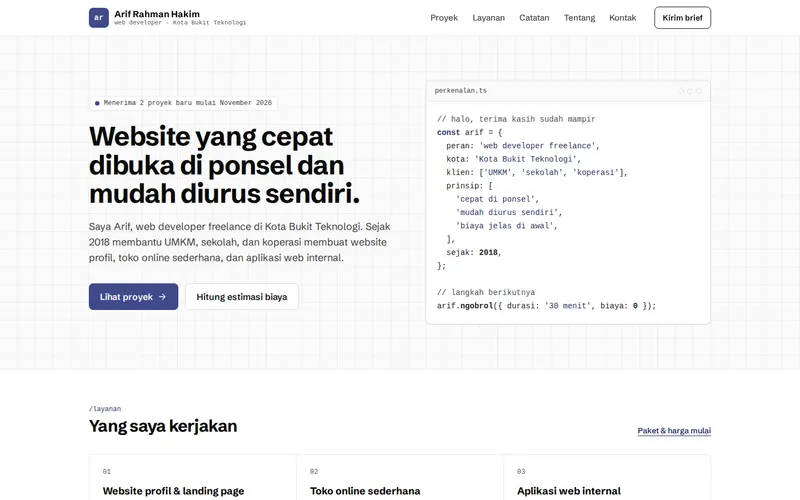
Task: Click the availability badge about November 2026
Action: [x=183, y=103]
